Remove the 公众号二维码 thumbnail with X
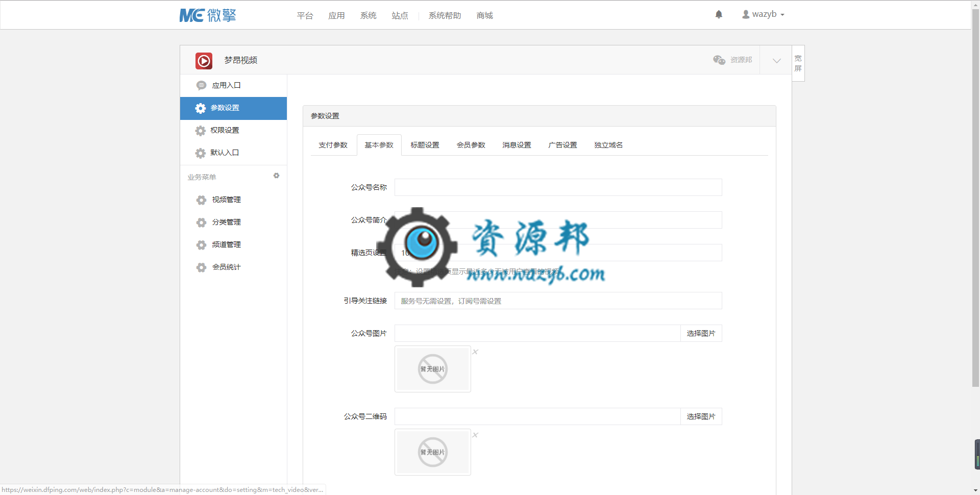 coord(475,435)
